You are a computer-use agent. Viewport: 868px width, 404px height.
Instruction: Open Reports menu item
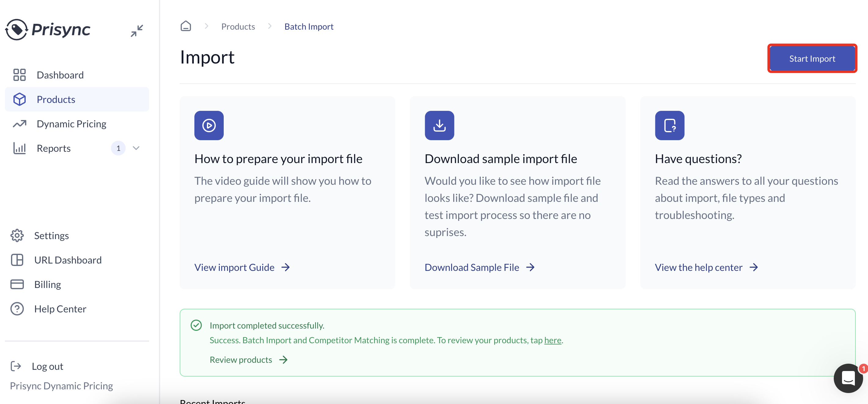(x=77, y=148)
